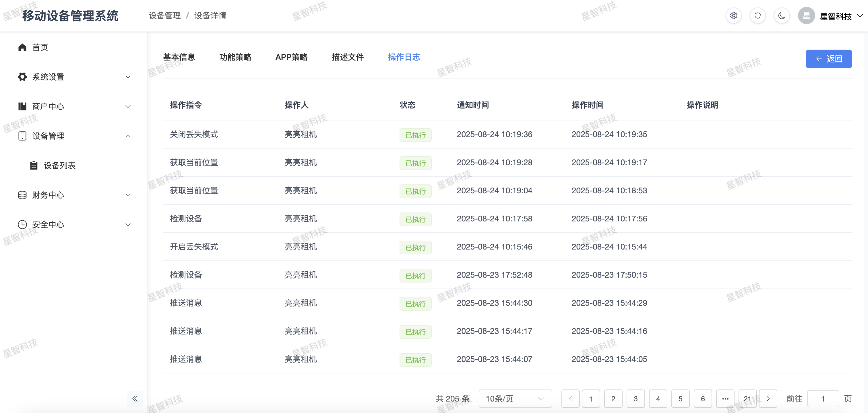868x413 pixels.
Task: Open the 10条/页 page size dropdown
Action: tap(515, 399)
